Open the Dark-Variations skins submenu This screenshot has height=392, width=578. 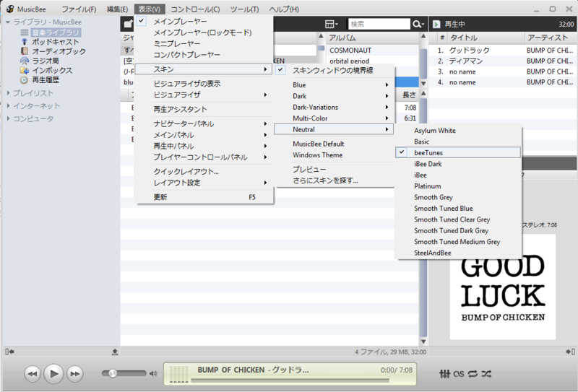tap(334, 108)
